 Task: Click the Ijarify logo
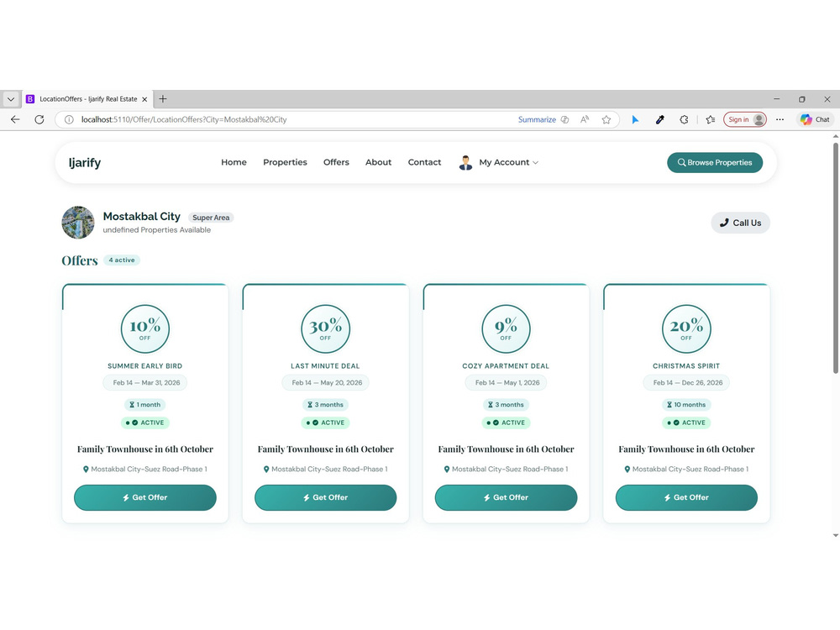coord(85,162)
